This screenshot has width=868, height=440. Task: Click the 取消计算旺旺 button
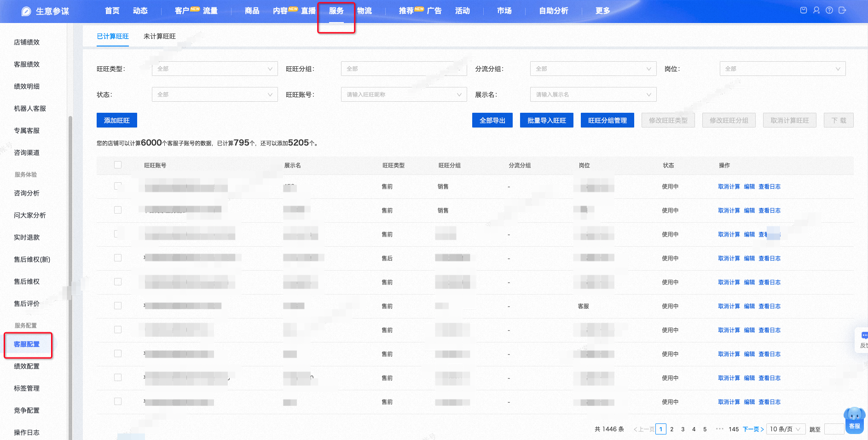point(790,120)
